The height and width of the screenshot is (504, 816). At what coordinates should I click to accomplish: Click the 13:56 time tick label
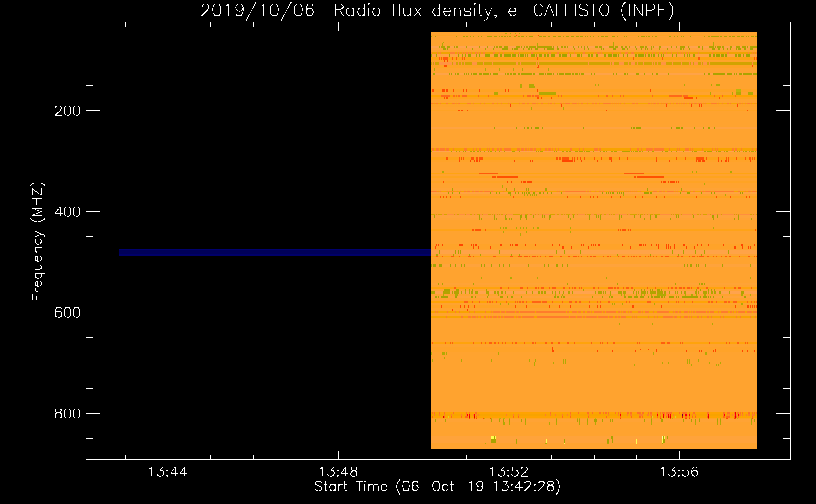coord(679,472)
